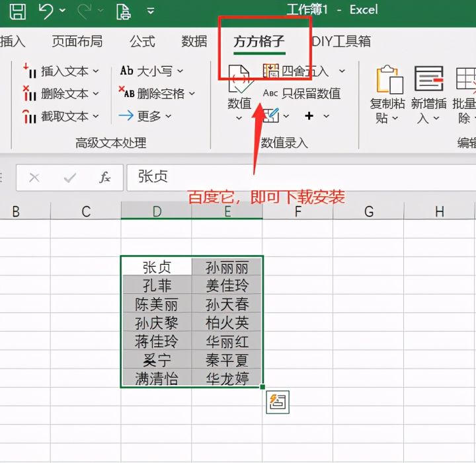476x463 pixels.
Task: Click the Save icon in the title bar
Action: tap(18, 11)
